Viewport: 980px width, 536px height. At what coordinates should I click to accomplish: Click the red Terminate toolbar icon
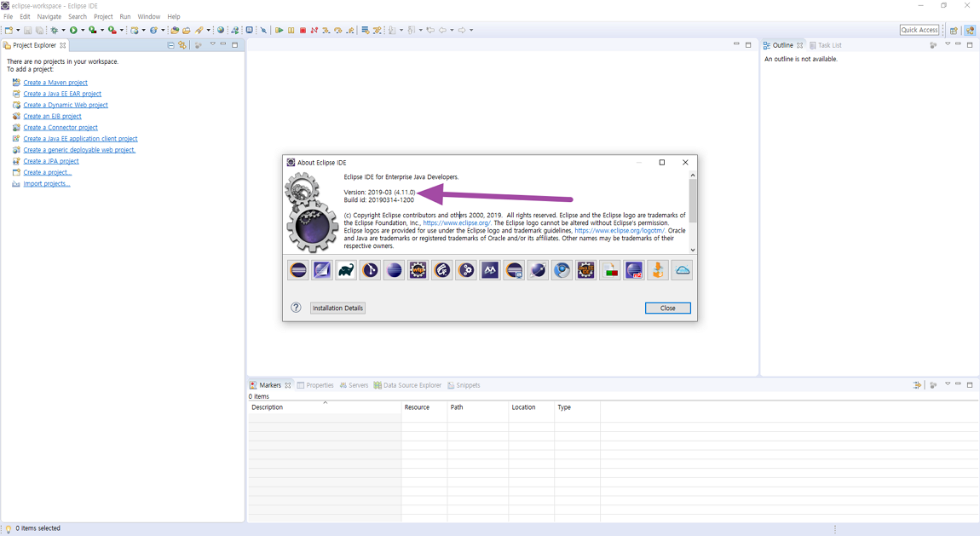[303, 30]
